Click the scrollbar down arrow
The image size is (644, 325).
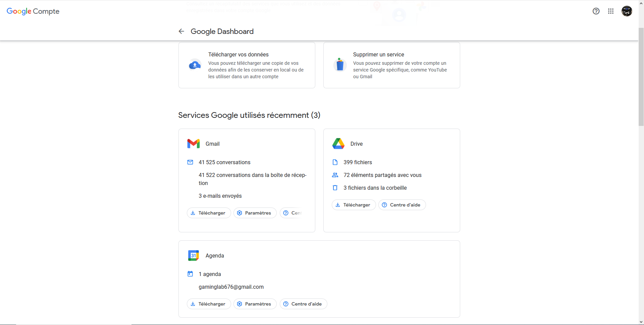[x=641, y=322]
